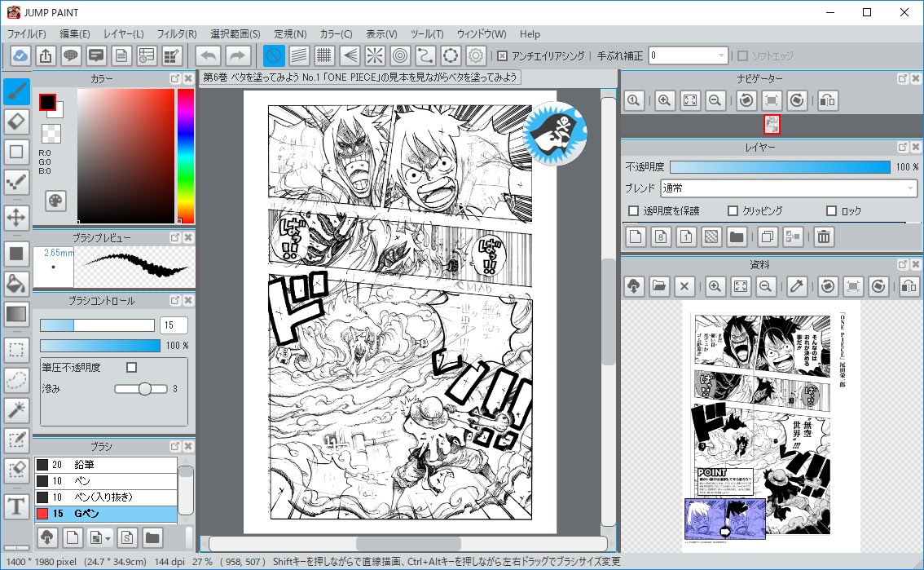
Task: Click the brush size field showing 15
Action: [x=174, y=325]
